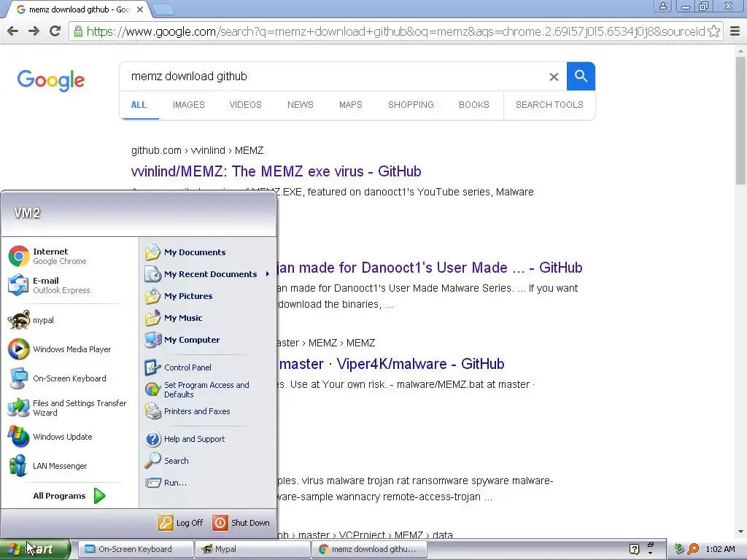The image size is (747, 560).
Task: Open a new Chrome tab button
Action: coord(163,9)
